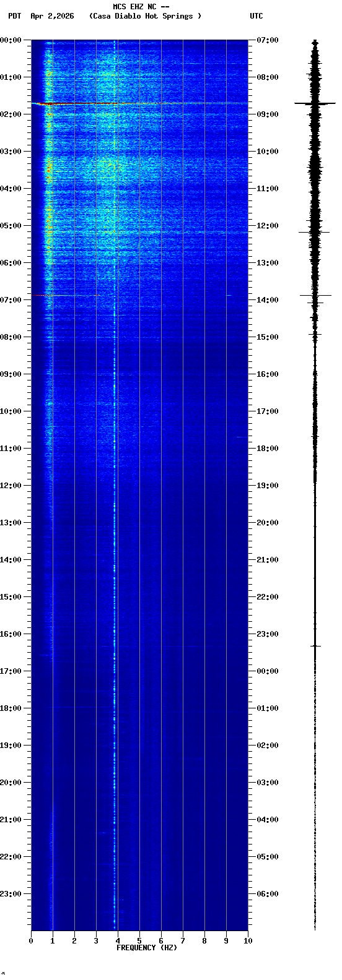Click the '16:00' PDT time label
The image size is (342, 980).
pyautogui.click(x=11, y=634)
